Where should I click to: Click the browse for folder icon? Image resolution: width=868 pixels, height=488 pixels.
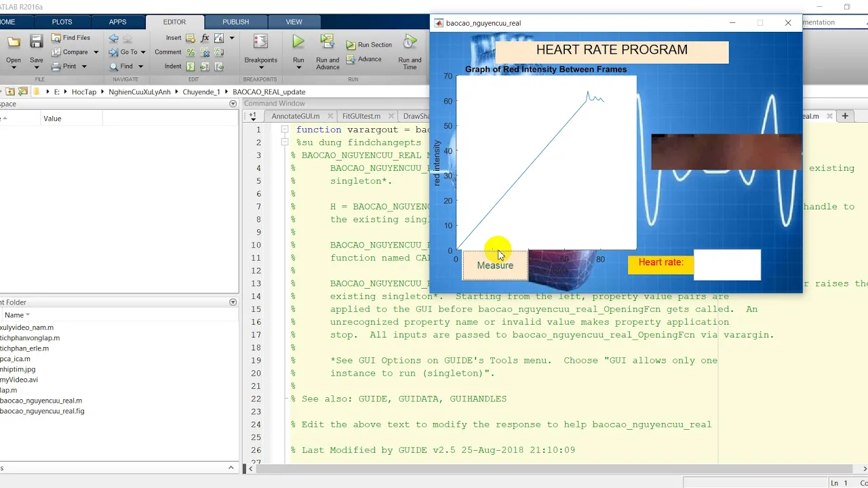point(22,91)
